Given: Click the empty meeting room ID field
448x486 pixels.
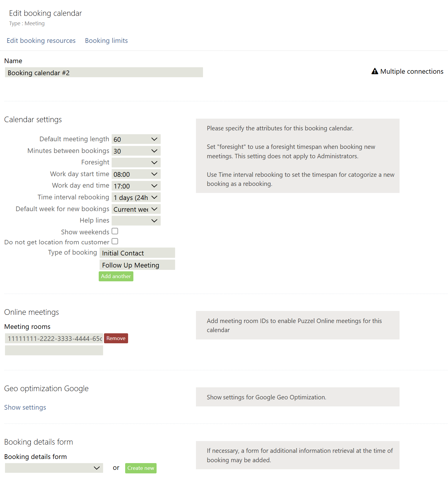Looking at the screenshot, I should 54,350.
